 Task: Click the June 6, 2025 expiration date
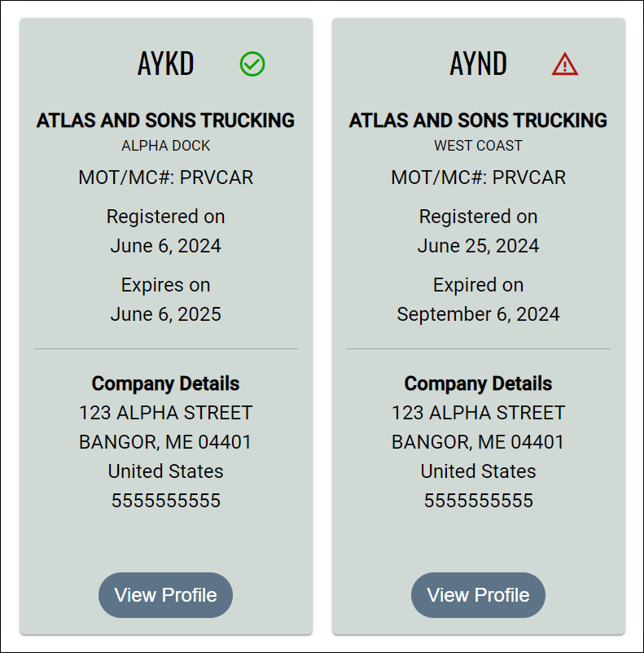166,314
